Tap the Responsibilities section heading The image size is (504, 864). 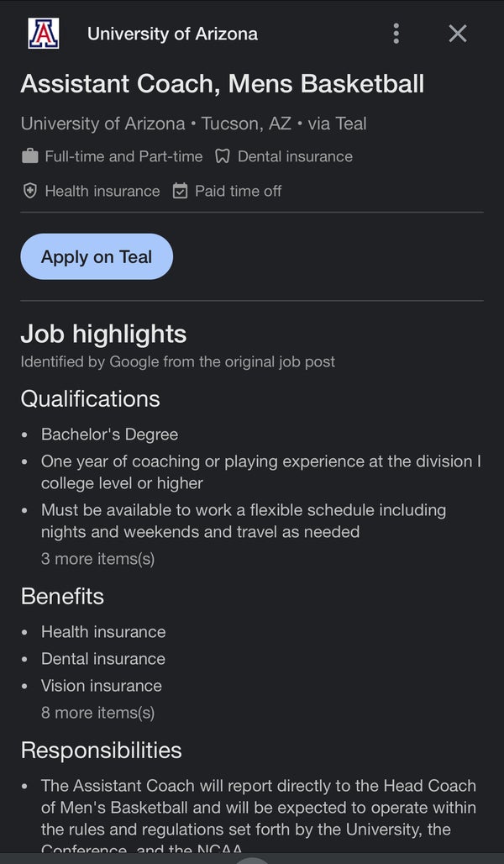[x=102, y=751]
